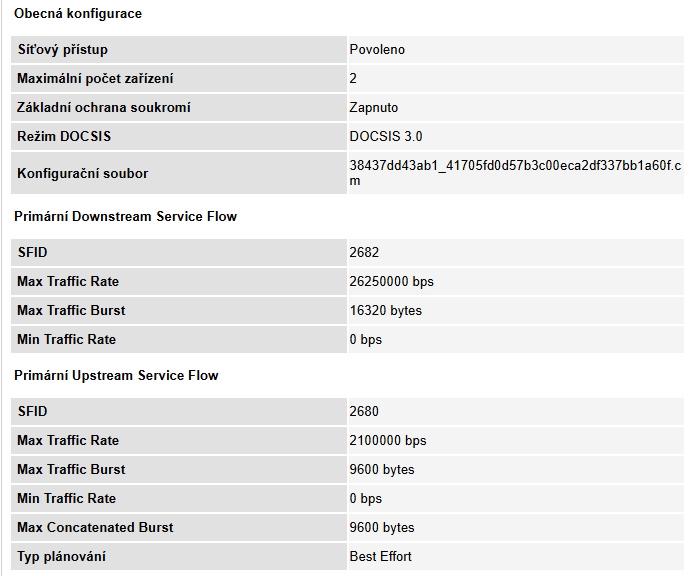
Task: Click the Zapnuto privacy value
Action: coord(374,107)
